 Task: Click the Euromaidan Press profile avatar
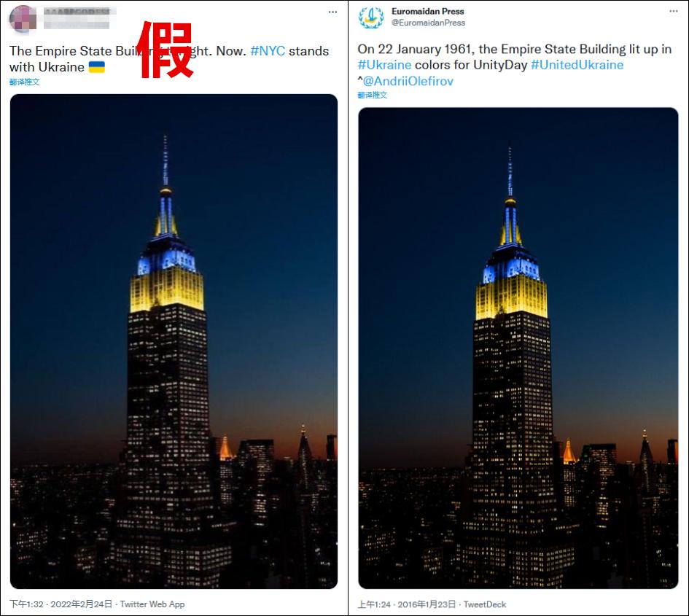click(x=371, y=17)
